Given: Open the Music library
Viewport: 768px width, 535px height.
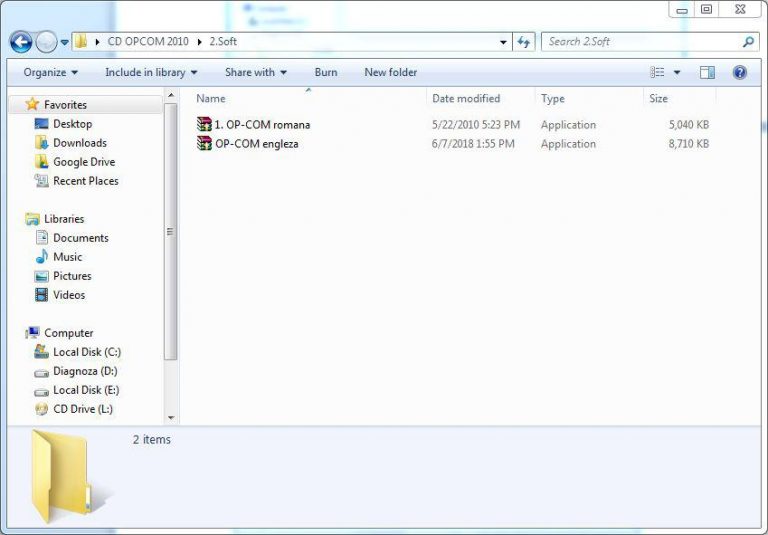Looking at the screenshot, I should [67, 257].
